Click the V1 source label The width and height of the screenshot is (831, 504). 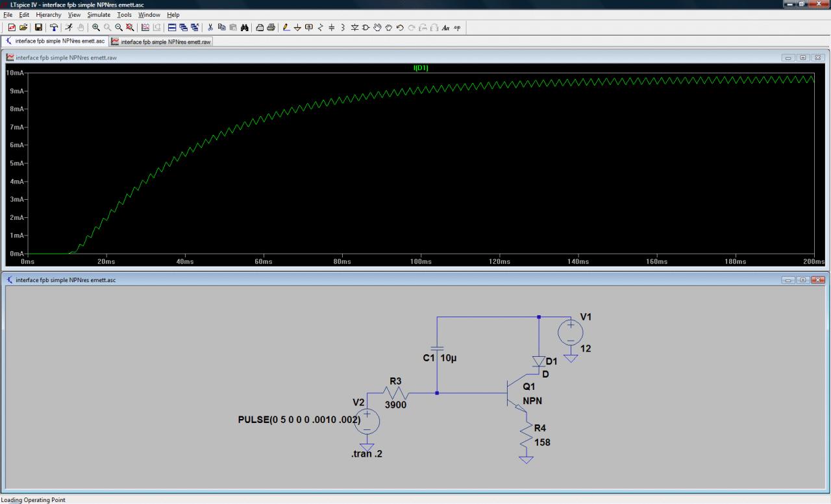click(x=586, y=317)
